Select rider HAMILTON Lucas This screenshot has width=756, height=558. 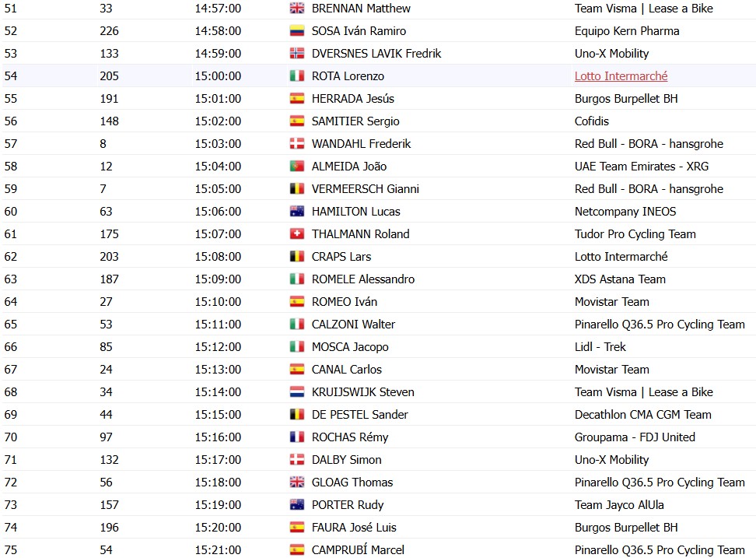pyautogui.click(x=355, y=212)
